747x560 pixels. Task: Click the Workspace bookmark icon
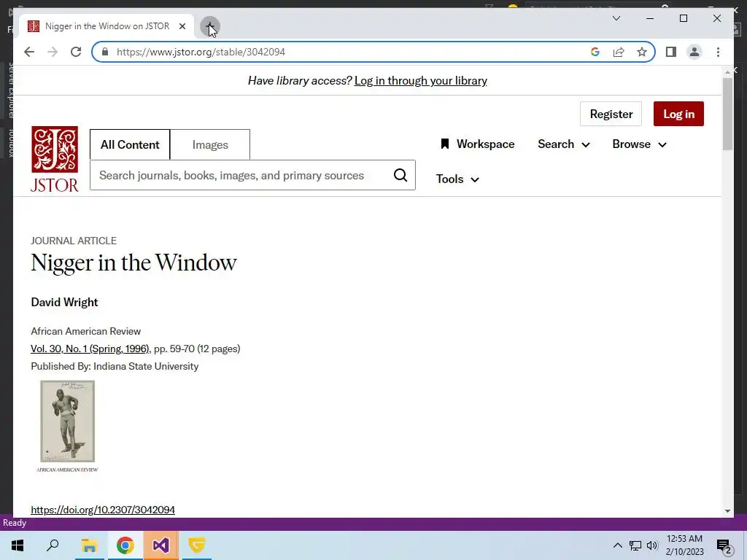[444, 144]
